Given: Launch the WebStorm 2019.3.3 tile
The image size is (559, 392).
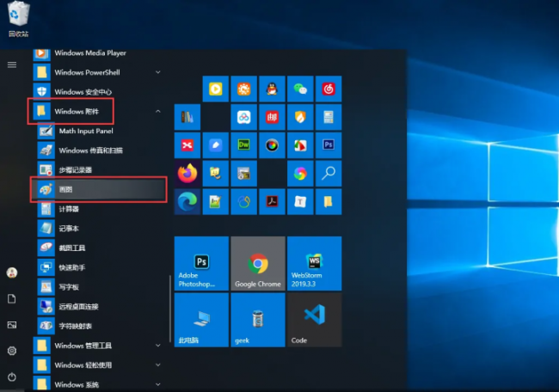Looking at the screenshot, I should (x=315, y=263).
